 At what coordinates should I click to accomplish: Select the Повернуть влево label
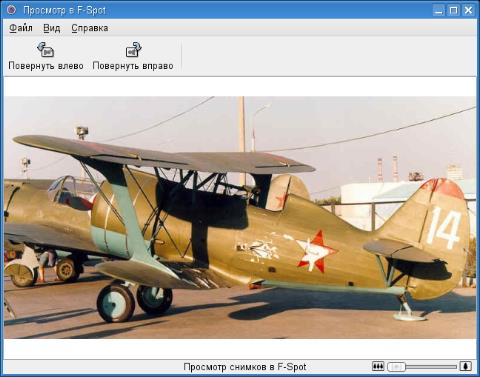point(46,66)
